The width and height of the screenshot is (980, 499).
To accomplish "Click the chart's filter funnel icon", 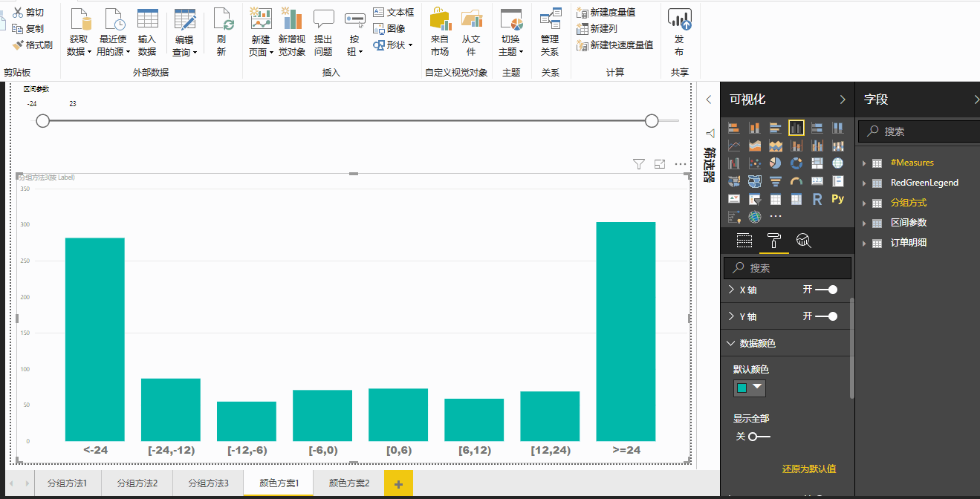I will (x=638, y=164).
